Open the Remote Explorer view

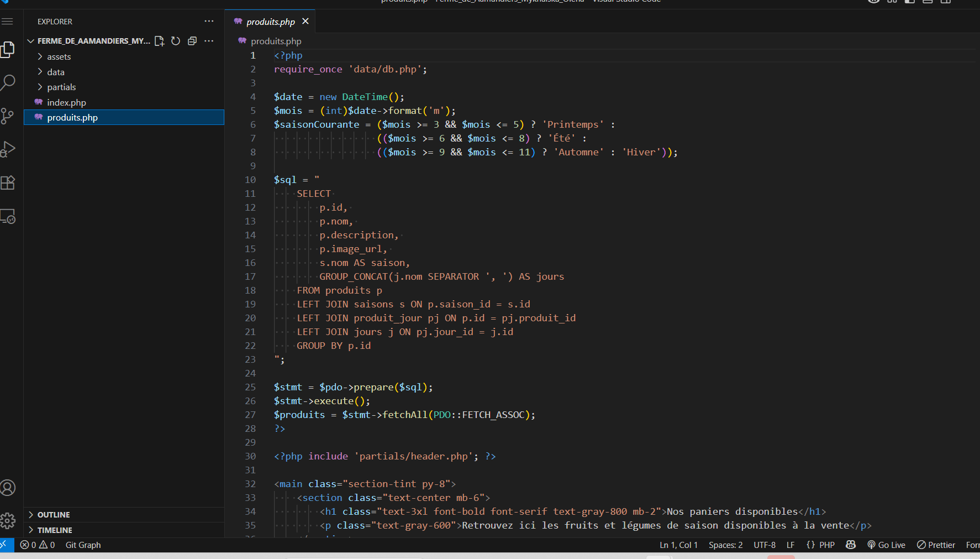(x=8, y=216)
